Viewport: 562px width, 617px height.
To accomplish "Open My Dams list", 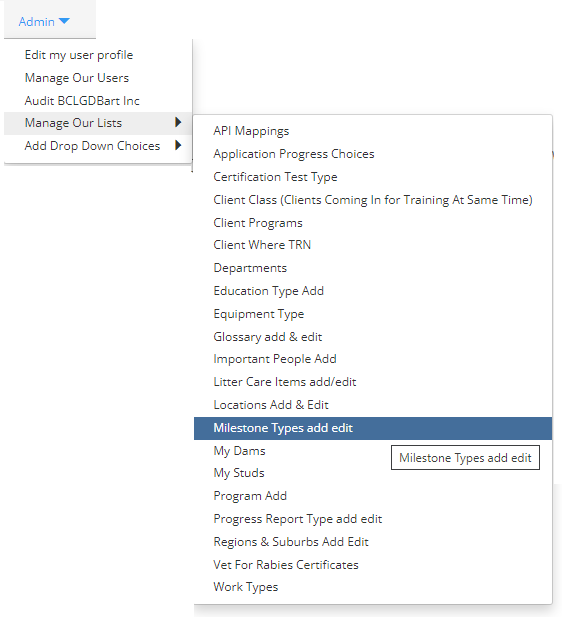I will tap(239, 451).
